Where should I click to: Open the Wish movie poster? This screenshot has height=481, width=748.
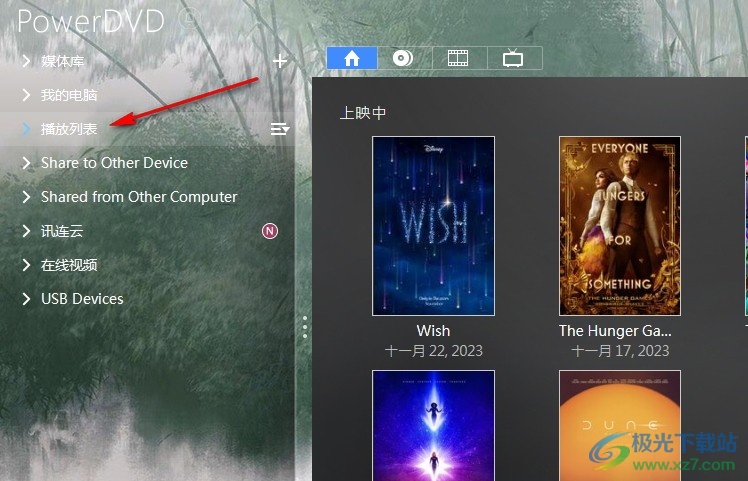[x=433, y=226]
